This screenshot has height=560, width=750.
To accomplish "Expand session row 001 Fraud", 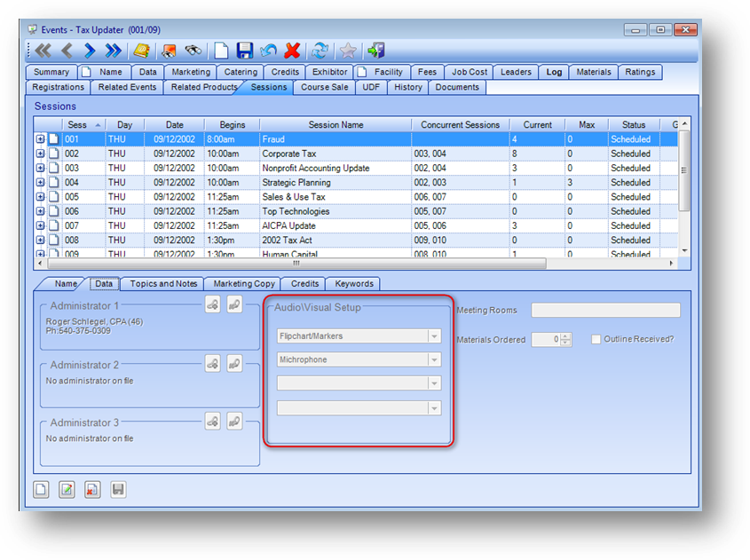I will [x=40, y=139].
